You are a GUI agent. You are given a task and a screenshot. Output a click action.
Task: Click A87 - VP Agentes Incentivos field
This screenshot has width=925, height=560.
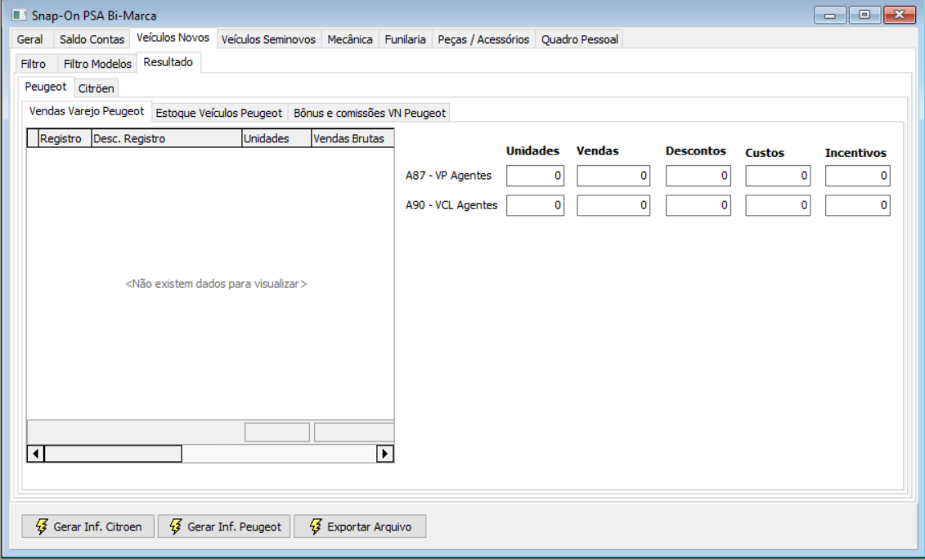[x=858, y=176]
